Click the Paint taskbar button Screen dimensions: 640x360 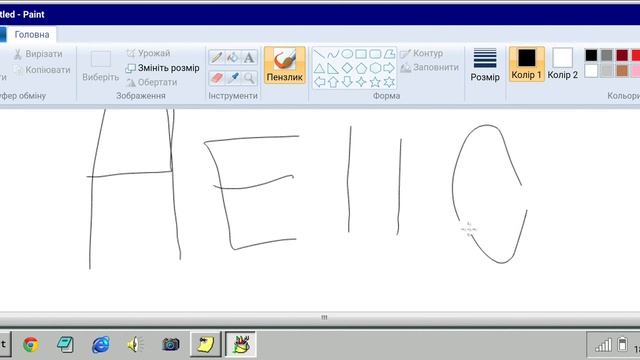[x=241, y=344]
